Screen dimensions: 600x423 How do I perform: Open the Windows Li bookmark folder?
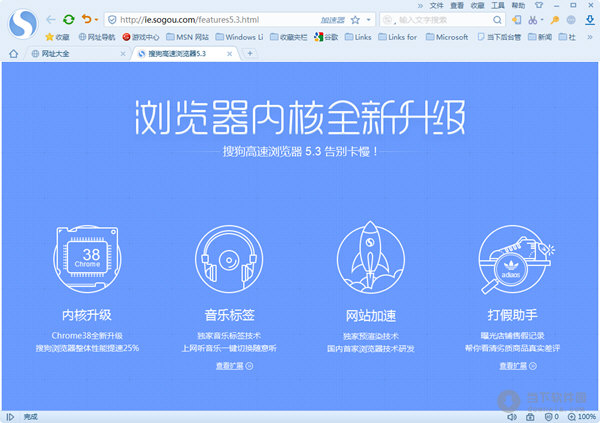click(239, 37)
